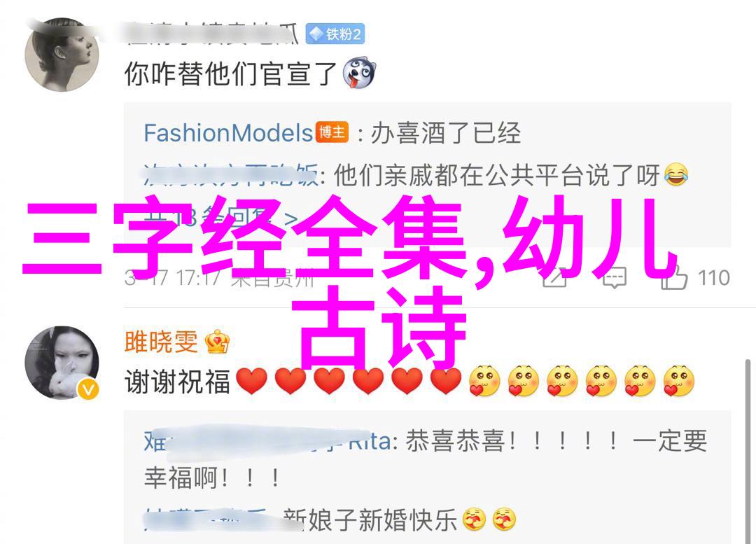
Task: Expand the 共13条回复 replies thread
Action: (220, 219)
